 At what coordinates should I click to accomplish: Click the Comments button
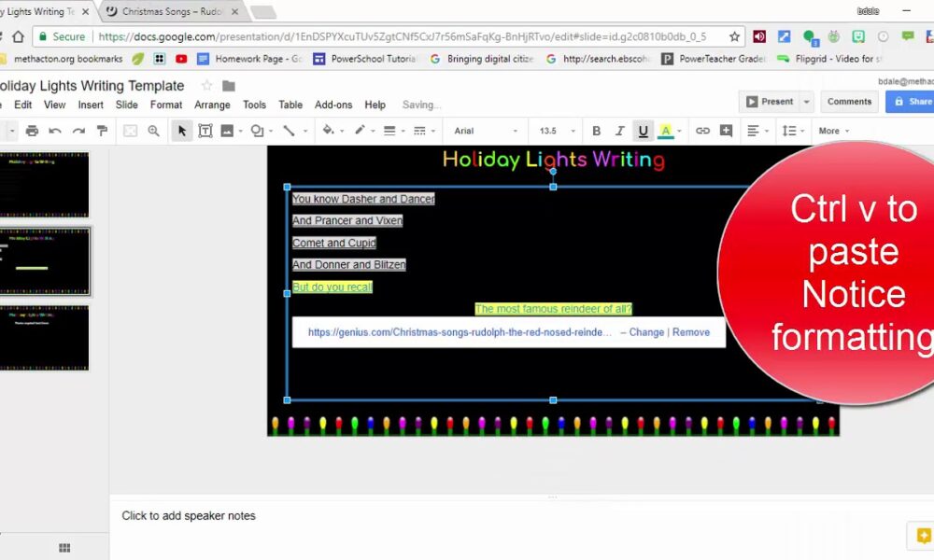(849, 102)
